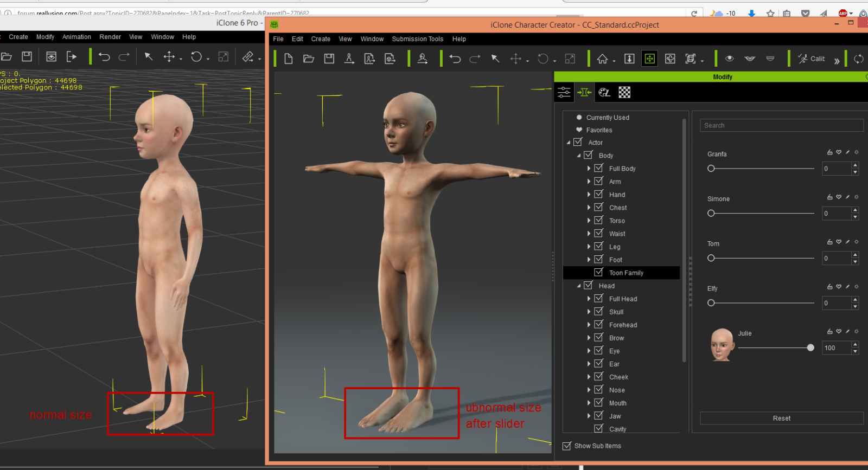
Task: Click Preview eye-window icon in iClone toolbar
Action: coord(51,56)
